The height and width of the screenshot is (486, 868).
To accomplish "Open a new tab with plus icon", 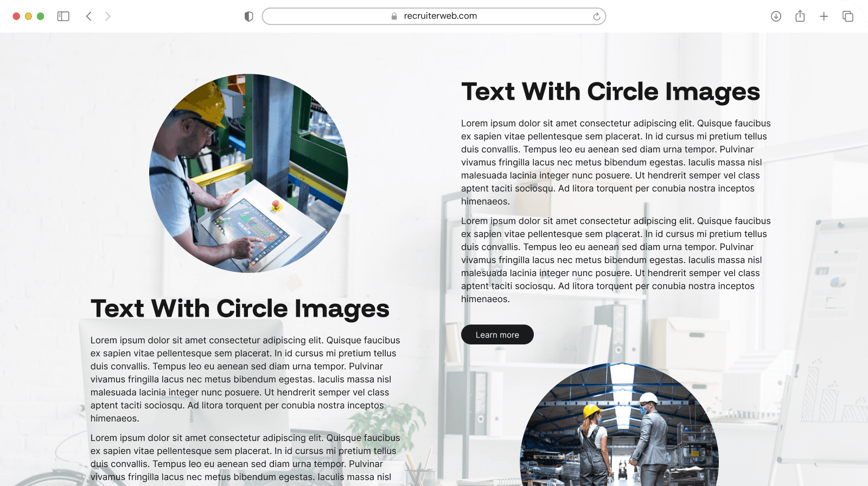I will pyautogui.click(x=824, y=16).
